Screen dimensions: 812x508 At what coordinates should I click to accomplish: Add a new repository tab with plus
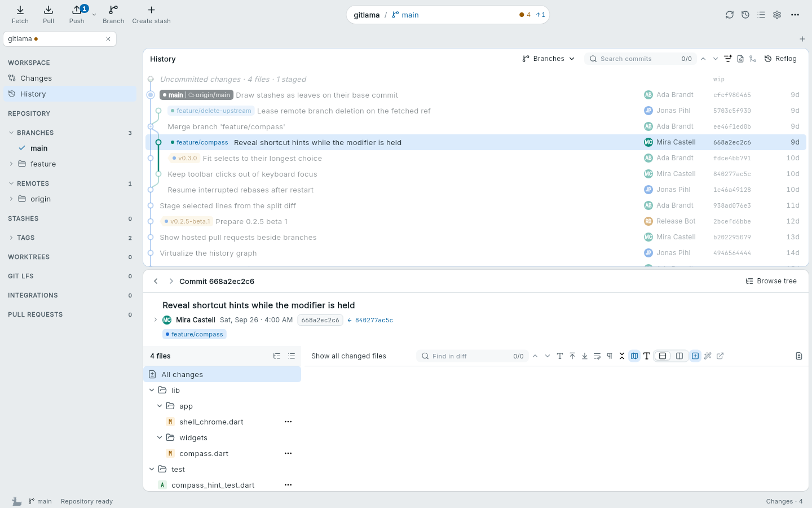pyautogui.click(x=802, y=39)
